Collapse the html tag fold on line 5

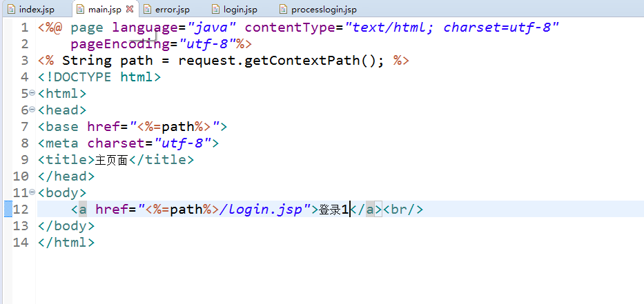pyautogui.click(x=32, y=93)
